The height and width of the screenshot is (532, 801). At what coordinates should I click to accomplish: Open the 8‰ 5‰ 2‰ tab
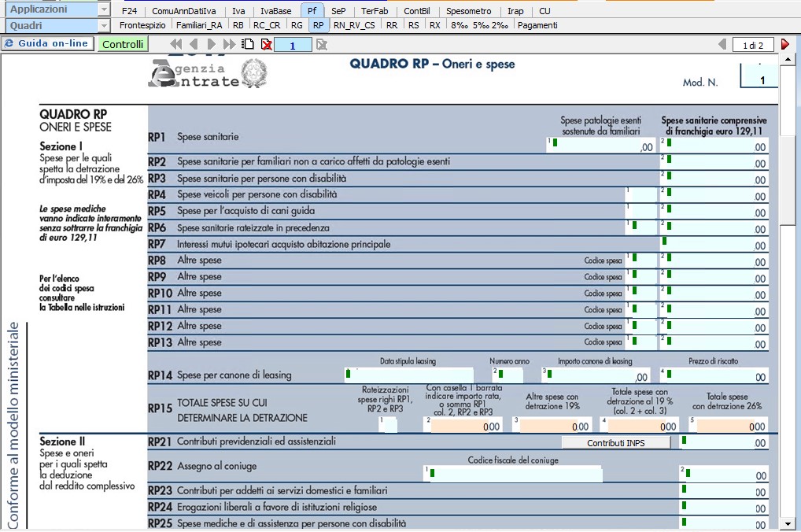click(x=480, y=25)
